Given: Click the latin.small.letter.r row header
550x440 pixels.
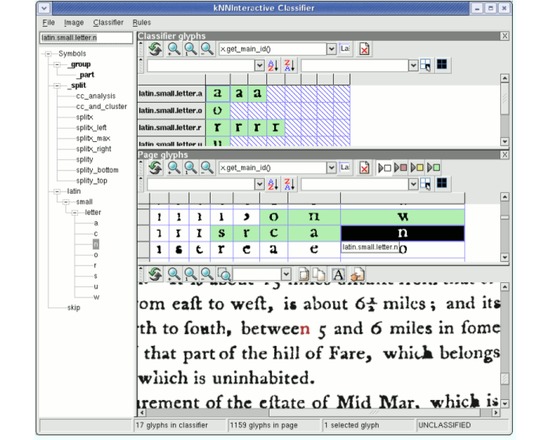Looking at the screenshot, I should (x=171, y=127).
